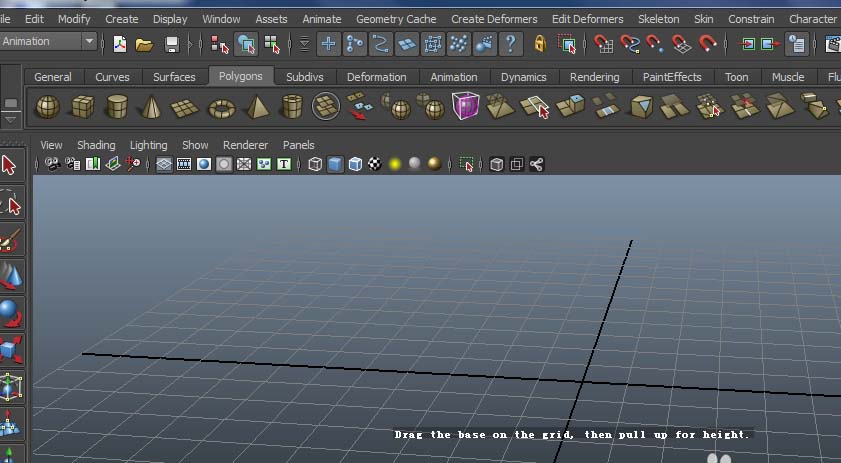Toggle snap to grids magnet

pyautogui.click(x=603, y=44)
